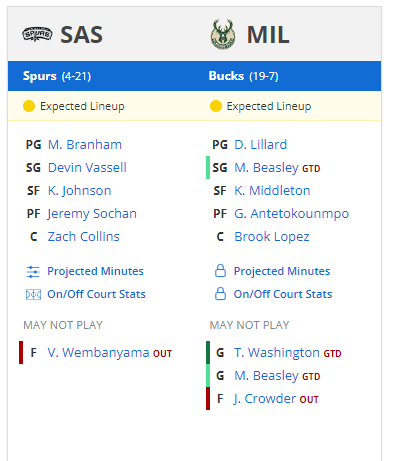Viewport: 394px width, 461px height.
Task: Click the MIL team abbreviation header
Action: (x=268, y=35)
